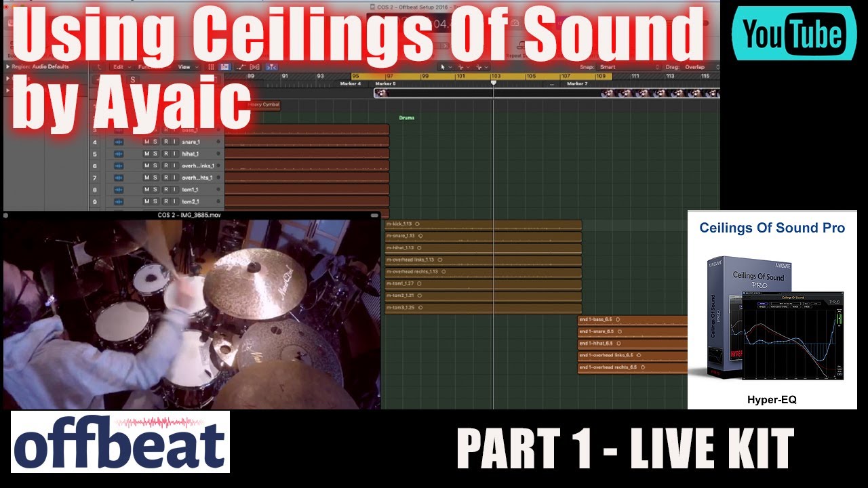This screenshot has width=868, height=488.
Task: Click the snare_1 track audio icon
Action: click(x=119, y=142)
